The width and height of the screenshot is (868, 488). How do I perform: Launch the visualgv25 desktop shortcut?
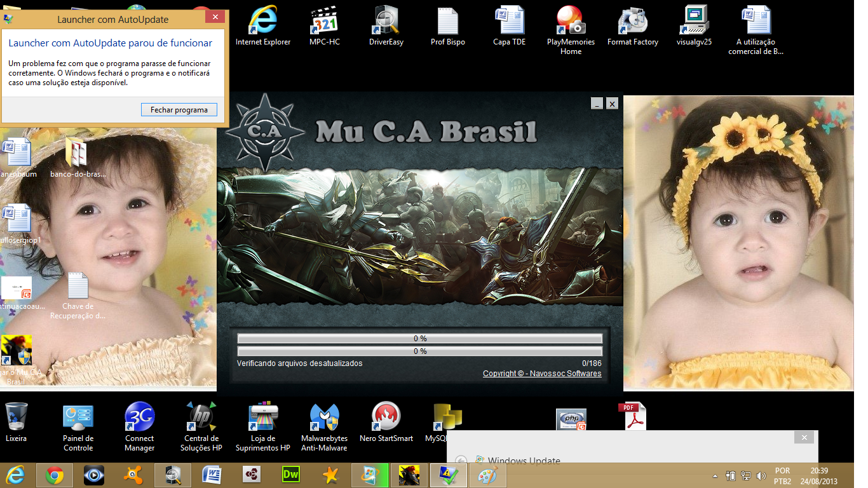(694, 22)
